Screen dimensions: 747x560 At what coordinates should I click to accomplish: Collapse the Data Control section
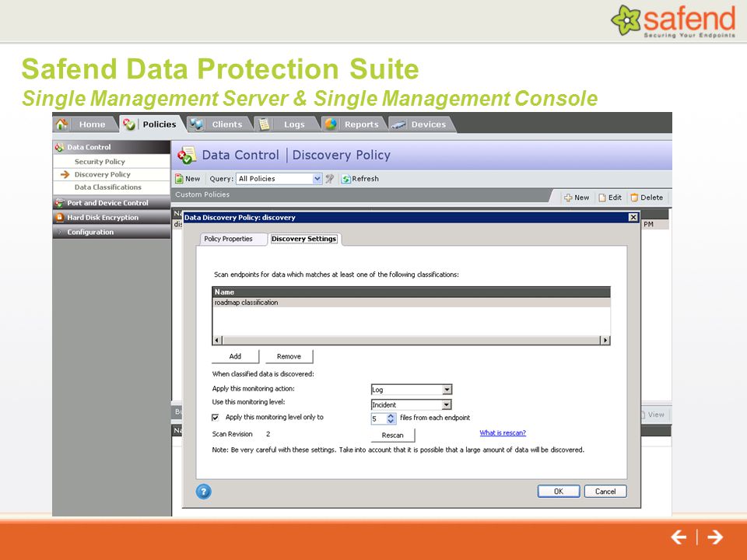point(111,147)
